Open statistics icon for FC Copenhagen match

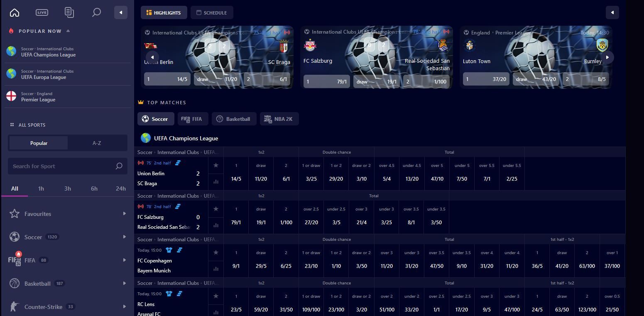click(216, 269)
